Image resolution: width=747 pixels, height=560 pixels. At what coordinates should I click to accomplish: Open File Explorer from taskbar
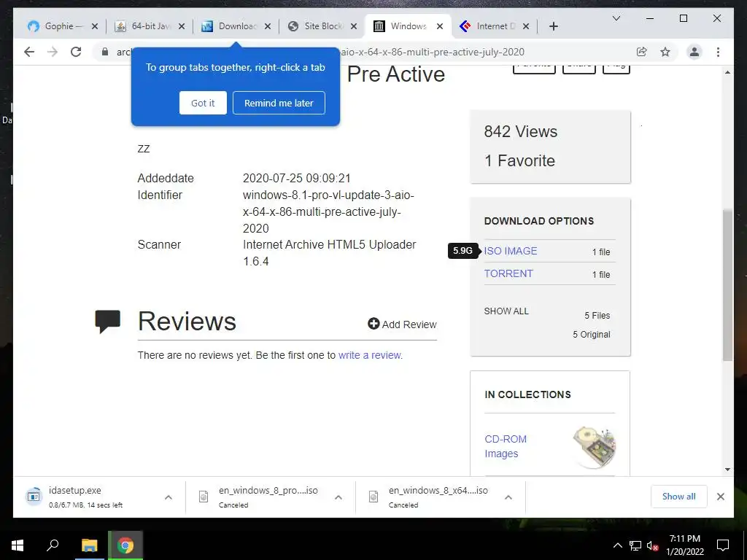coord(89,545)
